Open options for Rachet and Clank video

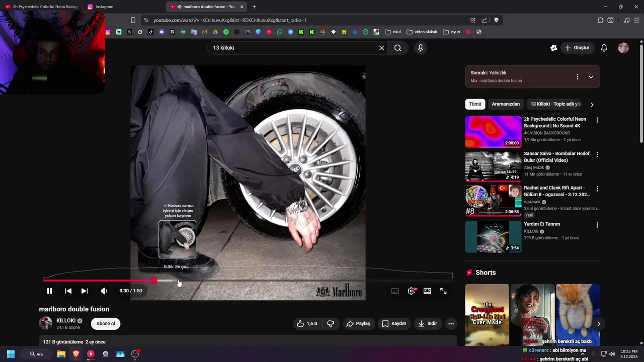click(x=597, y=189)
